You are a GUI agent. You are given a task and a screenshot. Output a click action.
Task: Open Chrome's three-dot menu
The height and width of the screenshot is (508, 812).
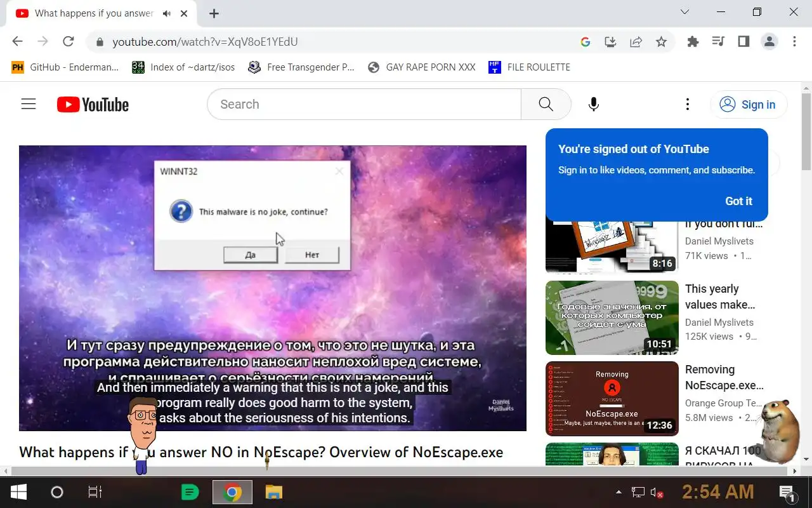click(x=794, y=42)
